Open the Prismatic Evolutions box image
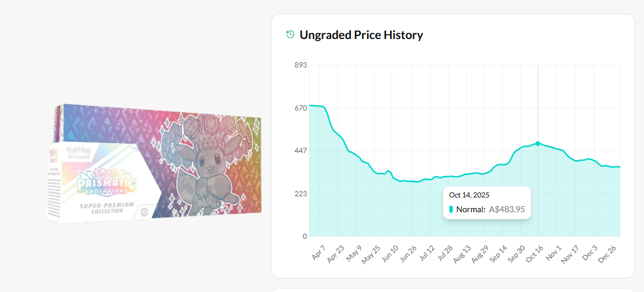The image size is (644, 292). tap(155, 163)
